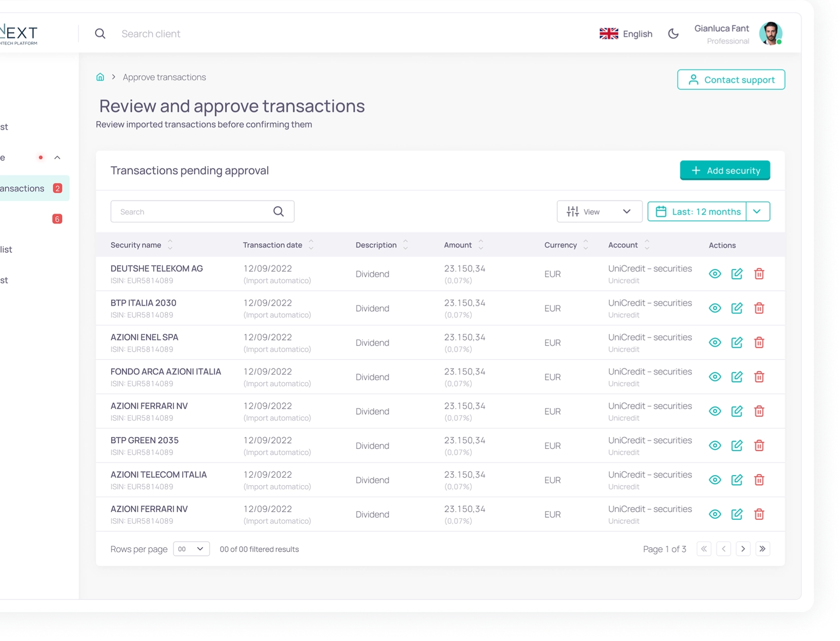Open the View filter dropdown

pos(599,212)
